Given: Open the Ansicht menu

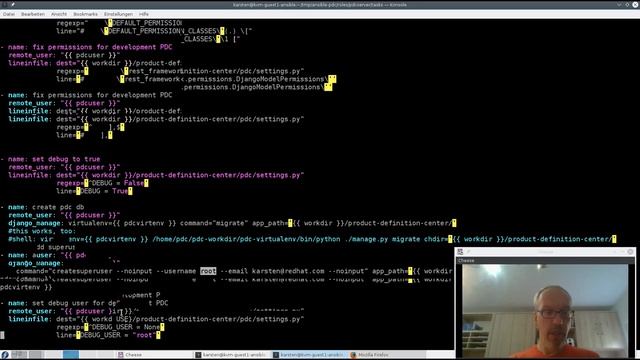Looking at the screenshot, I should tap(59, 14).
